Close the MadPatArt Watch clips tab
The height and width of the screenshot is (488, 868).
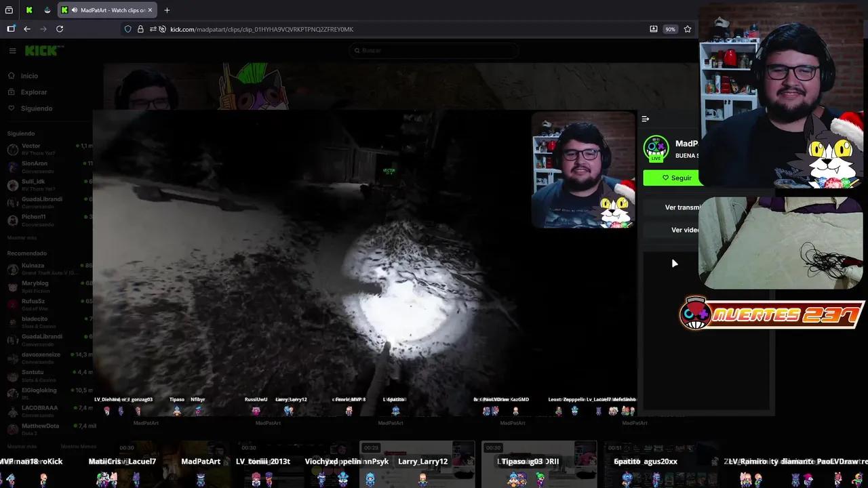coord(150,10)
